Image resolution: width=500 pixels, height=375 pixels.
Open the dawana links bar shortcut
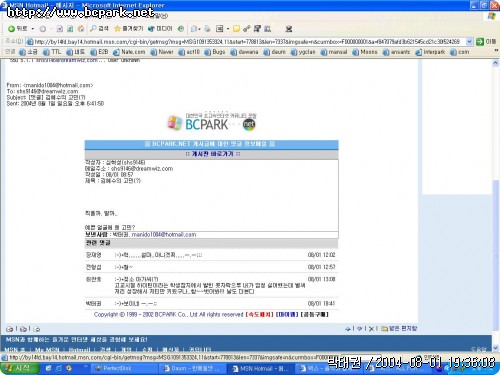[x=244, y=52]
